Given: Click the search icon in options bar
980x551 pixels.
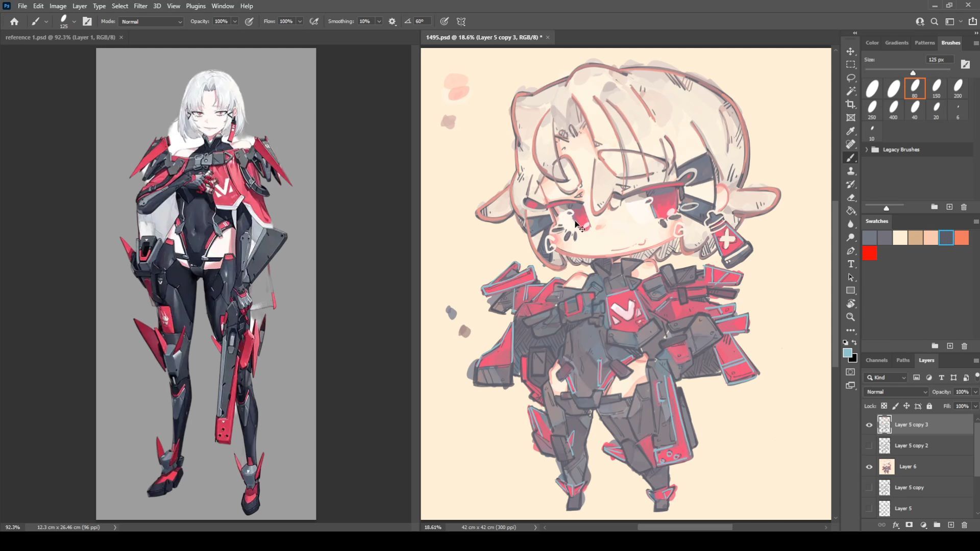Looking at the screenshot, I should coord(935,21).
